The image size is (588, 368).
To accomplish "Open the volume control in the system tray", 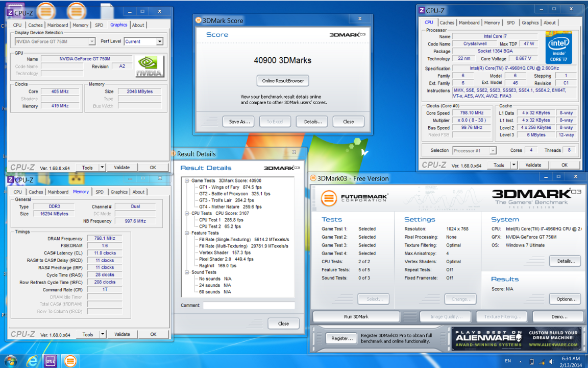I will click(551, 361).
